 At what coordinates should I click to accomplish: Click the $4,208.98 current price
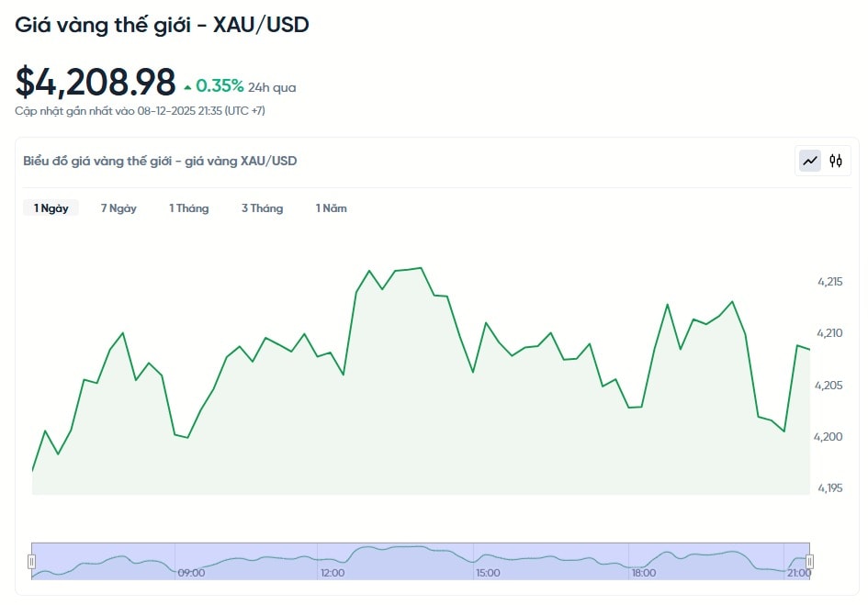pyautogui.click(x=96, y=83)
